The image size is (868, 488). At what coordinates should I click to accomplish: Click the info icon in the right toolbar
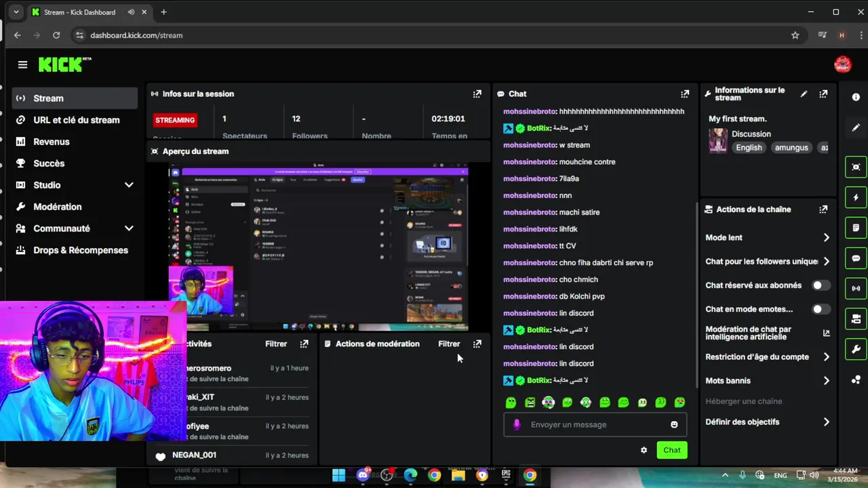(x=856, y=98)
